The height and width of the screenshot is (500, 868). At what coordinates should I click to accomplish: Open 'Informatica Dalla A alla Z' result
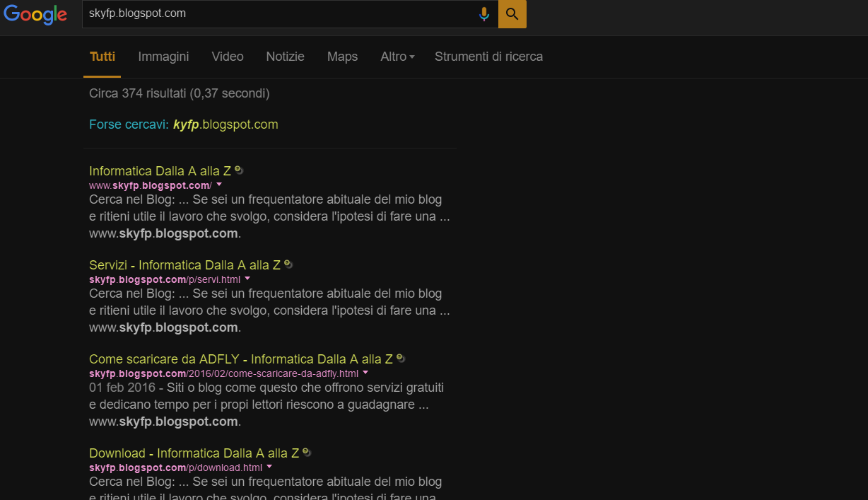[x=160, y=170]
